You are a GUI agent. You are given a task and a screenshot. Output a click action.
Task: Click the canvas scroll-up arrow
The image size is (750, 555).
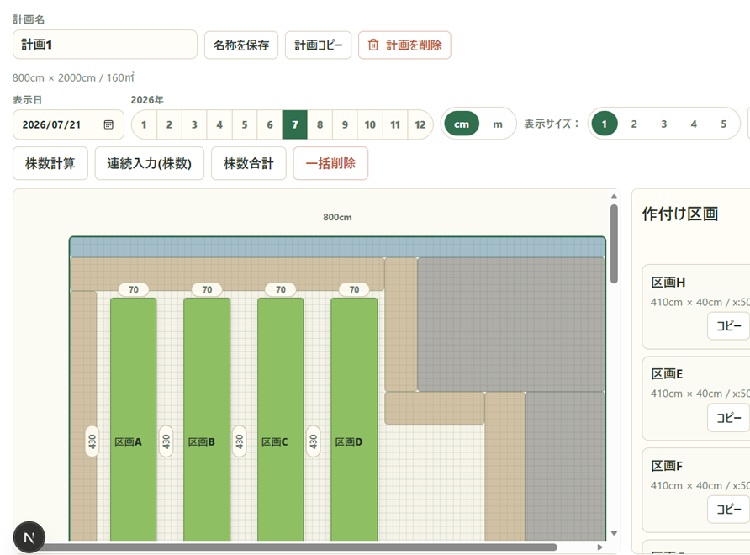point(614,197)
